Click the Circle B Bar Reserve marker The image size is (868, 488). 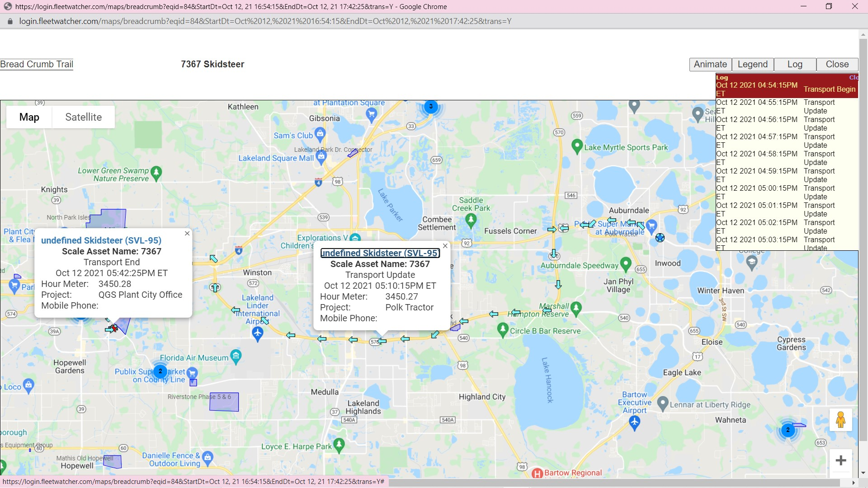tap(503, 330)
